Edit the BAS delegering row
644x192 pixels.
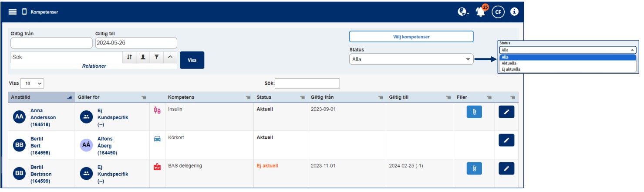(506, 168)
